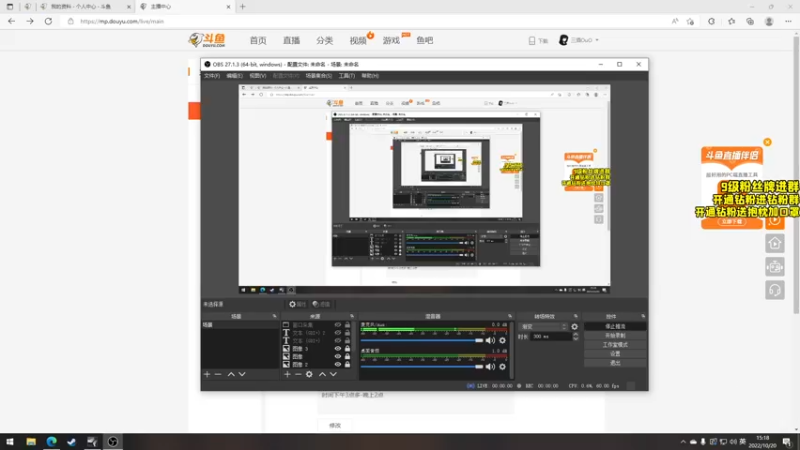800x450 pixels.
Task: Move scene up with the Scenes panel up arrow
Action: (231, 374)
